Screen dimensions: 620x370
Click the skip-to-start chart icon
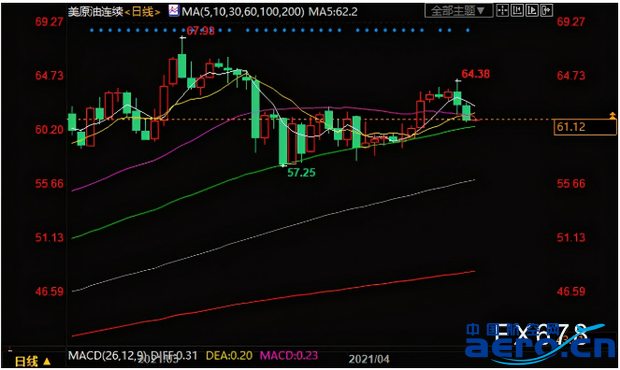[x=517, y=11]
